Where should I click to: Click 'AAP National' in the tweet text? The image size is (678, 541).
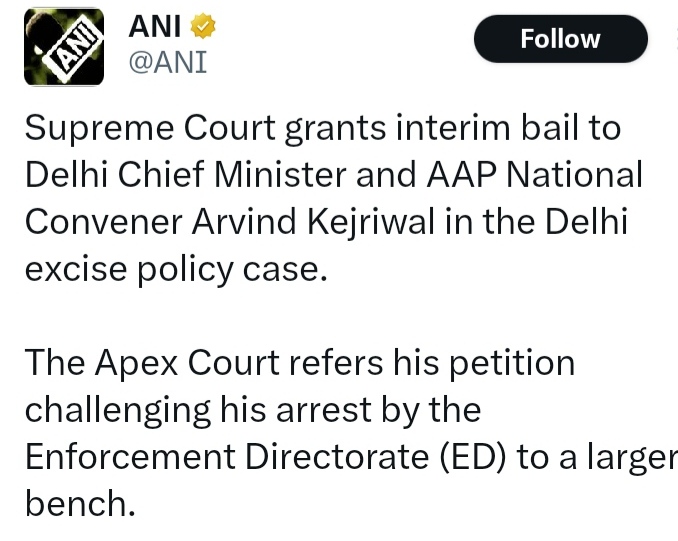(535, 175)
